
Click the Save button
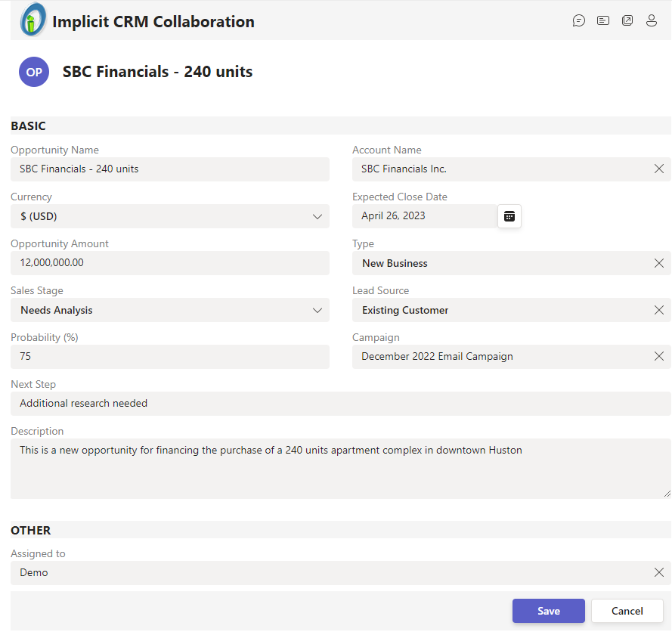point(549,611)
